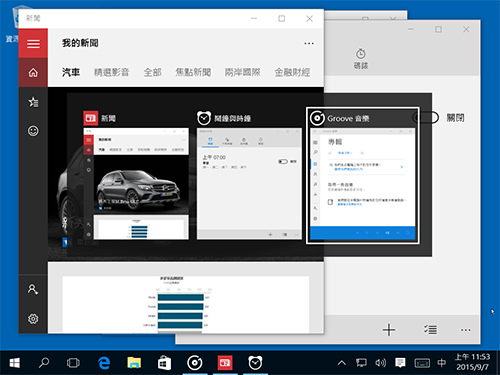Open File Explorer from the taskbar

(134, 363)
